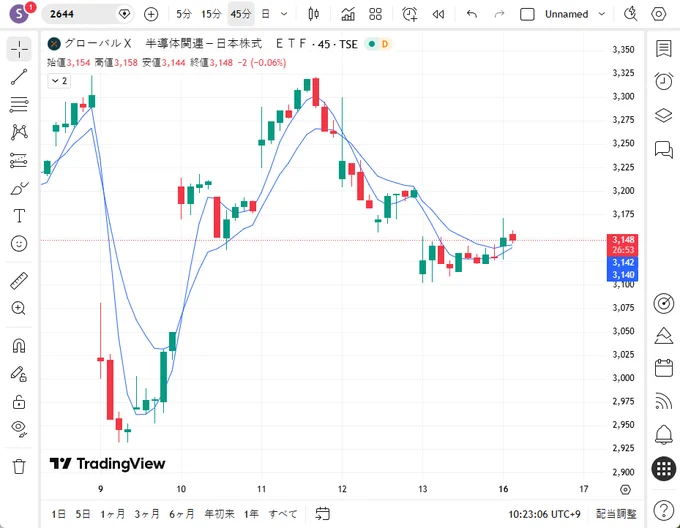The height and width of the screenshot is (528, 680).
Task: Set date range to 3ヶ月
Action: coord(147,514)
